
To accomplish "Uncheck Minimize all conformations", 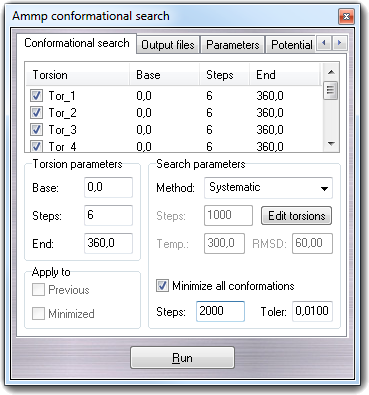I will [x=162, y=286].
